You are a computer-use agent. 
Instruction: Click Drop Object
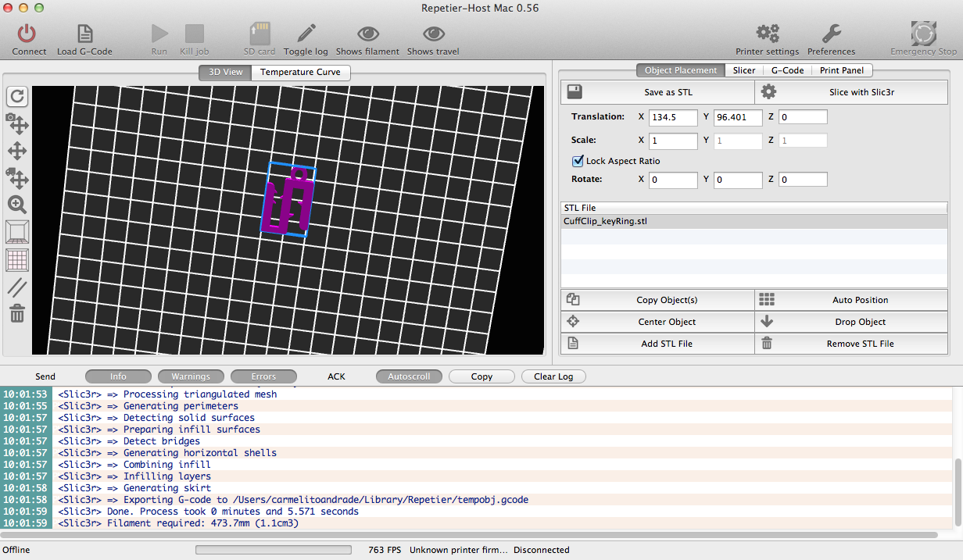[x=851, y=322]
